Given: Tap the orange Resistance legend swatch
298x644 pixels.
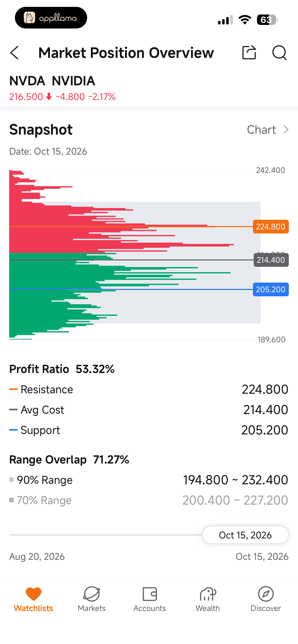Looking at the screenshot, I should (13, 389).
